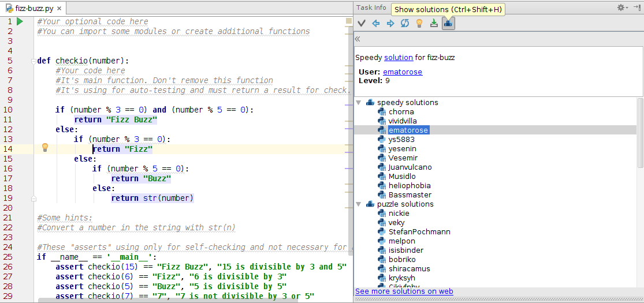Hide the Task Info tool window

(x=636, y=8)
